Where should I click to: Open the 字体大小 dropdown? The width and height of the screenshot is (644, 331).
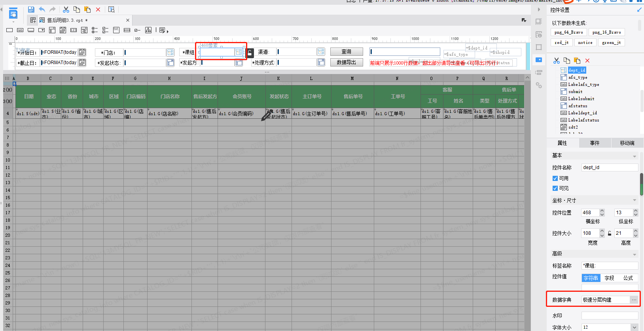click(x=635, y=327)
